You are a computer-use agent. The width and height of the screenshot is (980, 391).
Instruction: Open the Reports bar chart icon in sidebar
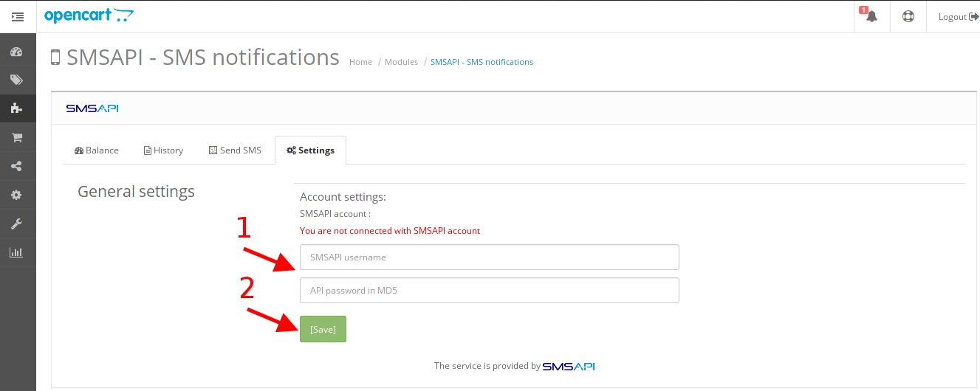pos(16,252)
